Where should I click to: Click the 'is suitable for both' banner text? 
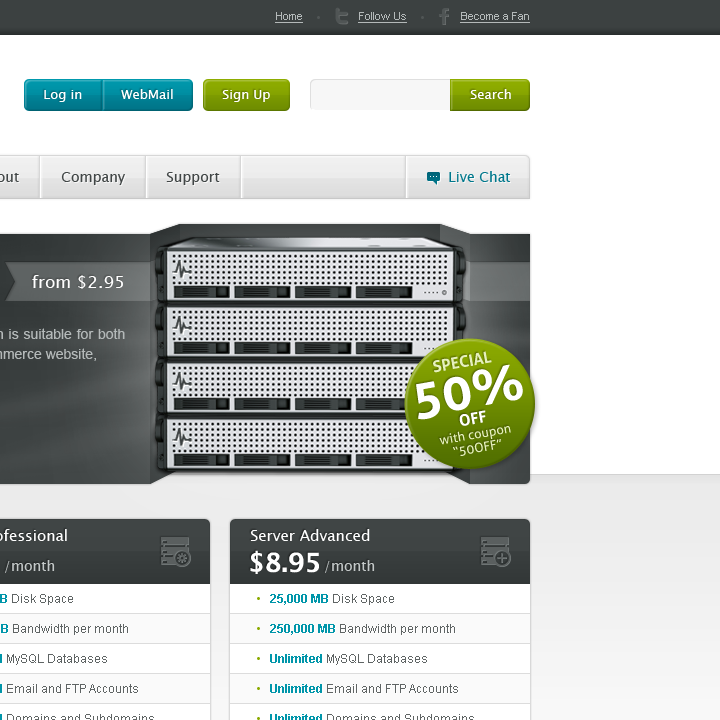tap(62, 334)
